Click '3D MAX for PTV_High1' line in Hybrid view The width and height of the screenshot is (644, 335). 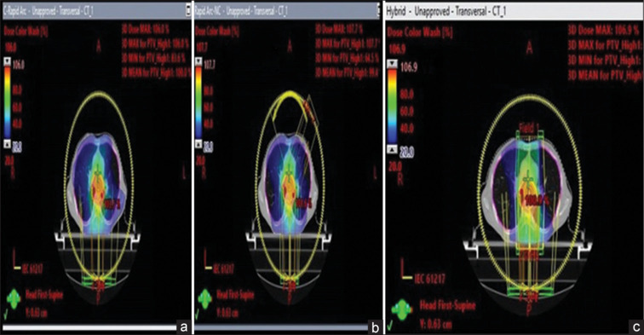pos(605,45)
